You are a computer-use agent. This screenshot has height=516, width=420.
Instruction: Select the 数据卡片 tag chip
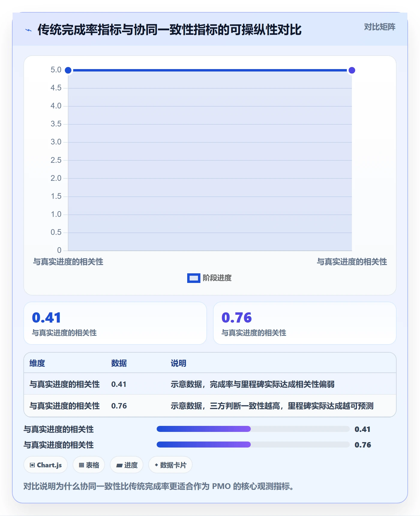[x=170, y=465]
